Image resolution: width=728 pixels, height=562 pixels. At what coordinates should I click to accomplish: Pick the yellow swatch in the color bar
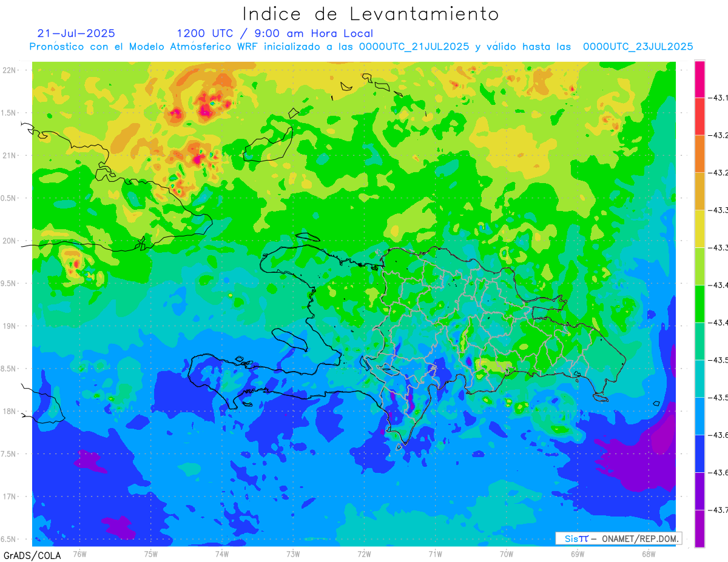(699, 229)
